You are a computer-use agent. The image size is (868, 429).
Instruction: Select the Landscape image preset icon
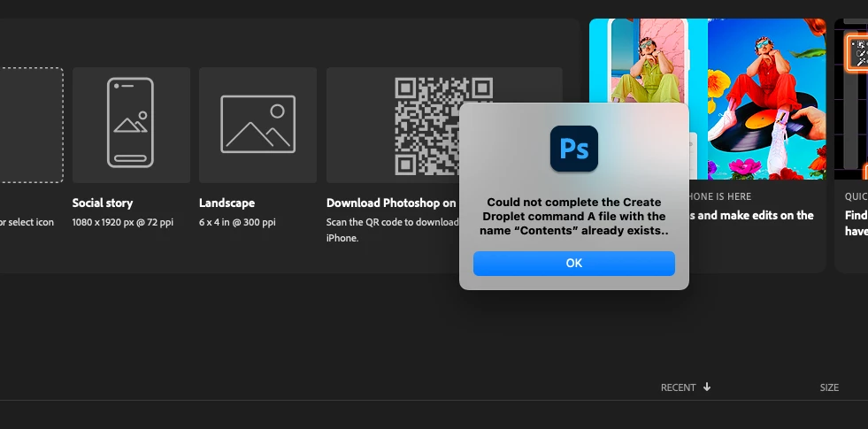(258, 124)
